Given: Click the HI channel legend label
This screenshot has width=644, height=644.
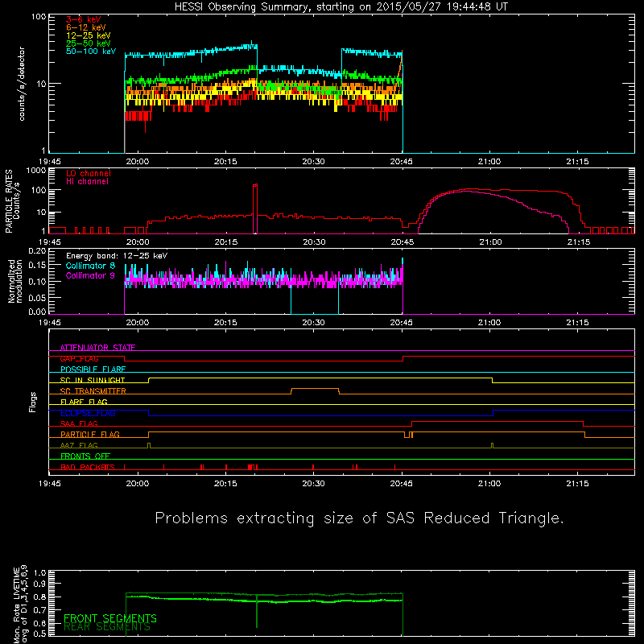Looking at the screenshot, I should pos(87,181).
